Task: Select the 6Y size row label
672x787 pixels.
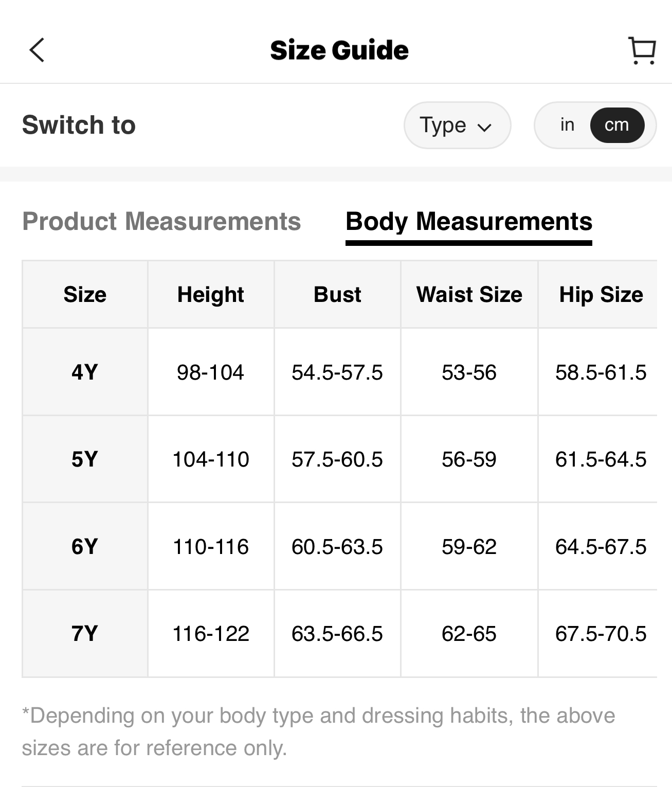Action: pos(85,546)
